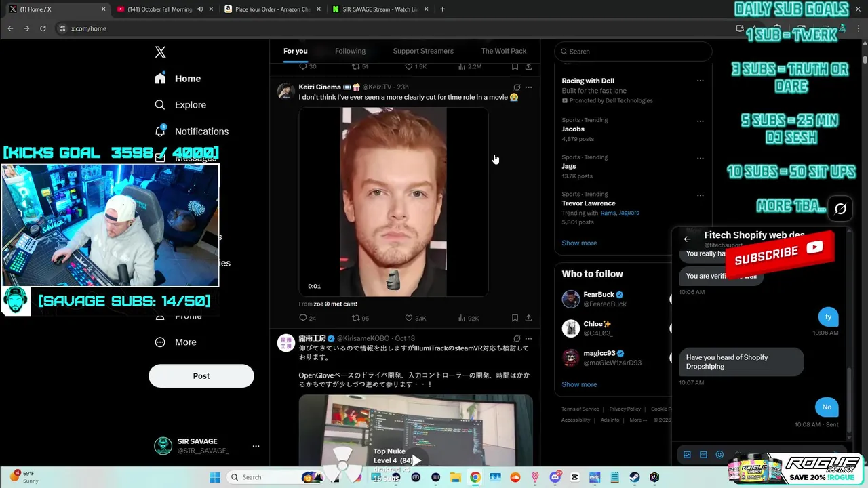This screenshot has width=868, height=488.
Task: Switch to For you tab
Action: [x=296, y=51]
